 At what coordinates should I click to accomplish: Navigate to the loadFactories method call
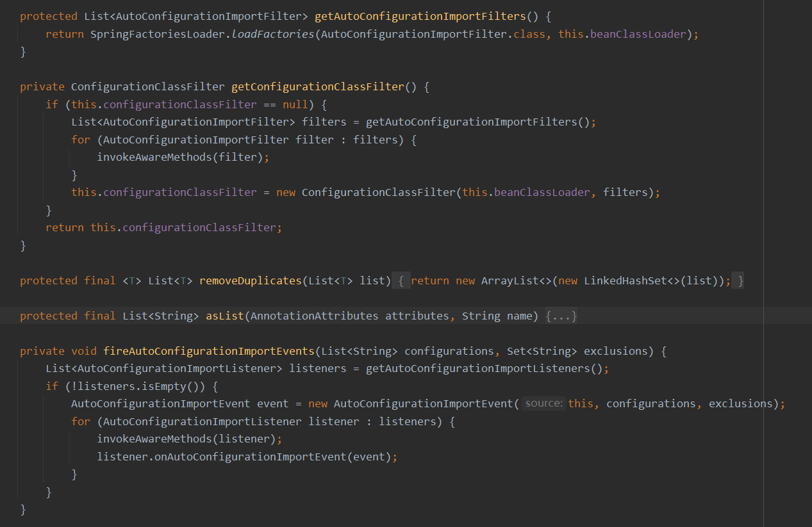(x=272, y=35)
